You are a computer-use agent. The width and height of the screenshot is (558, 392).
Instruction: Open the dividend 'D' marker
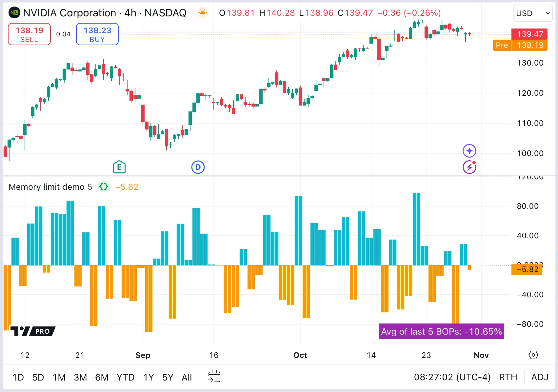pyautogui.click(x=198, y=167)
